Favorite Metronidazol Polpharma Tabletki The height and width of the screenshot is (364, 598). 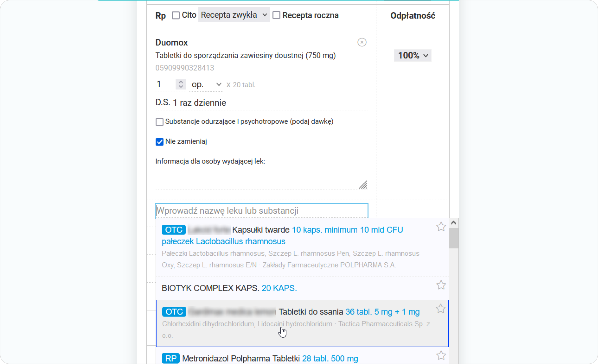(441, 355)
